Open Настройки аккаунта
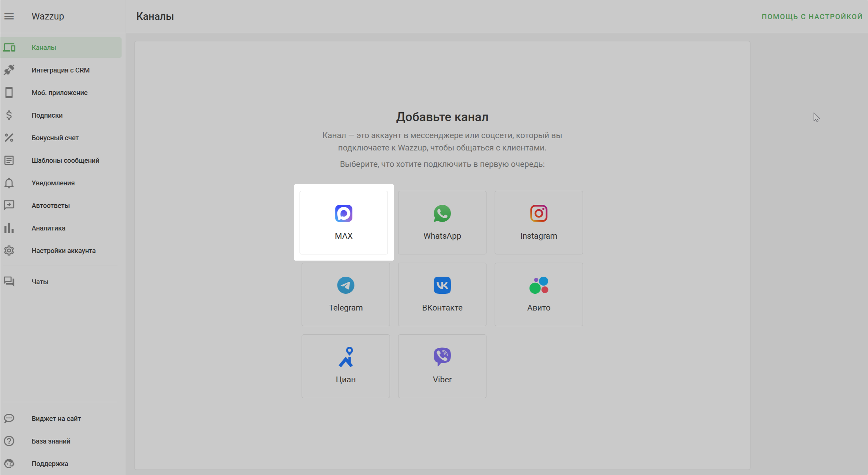The height and width of the screenshot is (475, 868). click(61, 251)
